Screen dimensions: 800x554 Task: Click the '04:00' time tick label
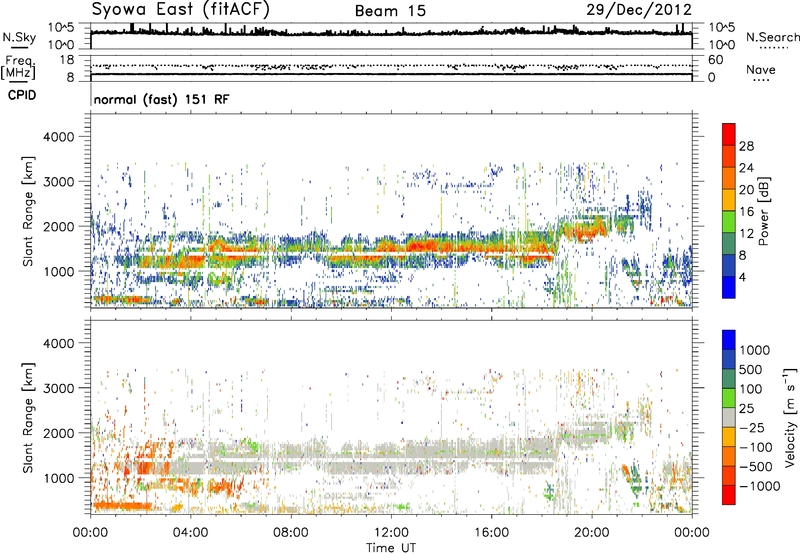(190, 533)
